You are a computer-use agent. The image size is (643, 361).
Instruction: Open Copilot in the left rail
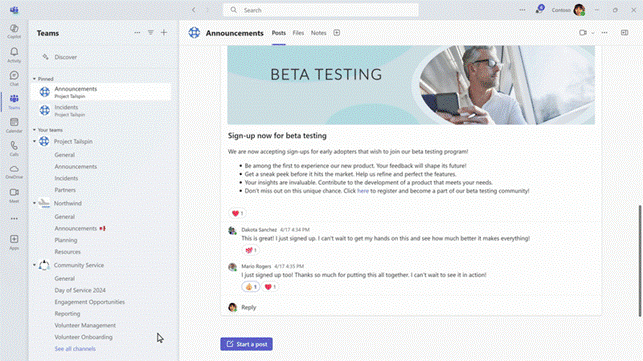pos(14,31)
